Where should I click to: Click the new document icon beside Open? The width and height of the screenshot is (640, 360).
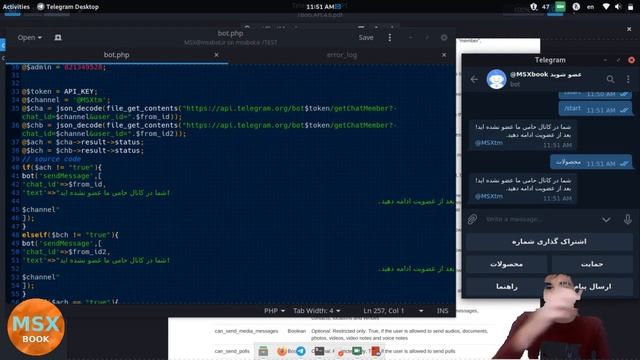click(58, 37)
